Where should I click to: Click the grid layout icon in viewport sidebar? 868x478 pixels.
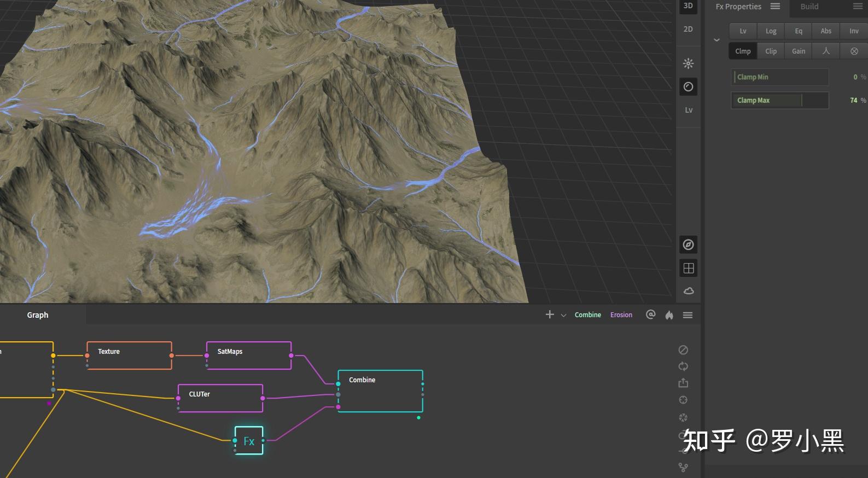pyautogui.click(x=688, y=268)
